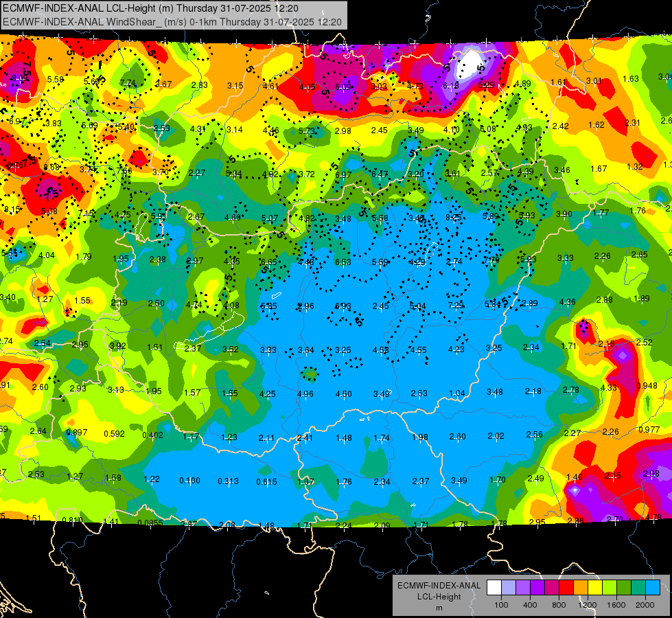Screen dimensions: 672x618
Task: Select the magenta legend color swatch
Action: pyautogui.click(x=552, y=587)
